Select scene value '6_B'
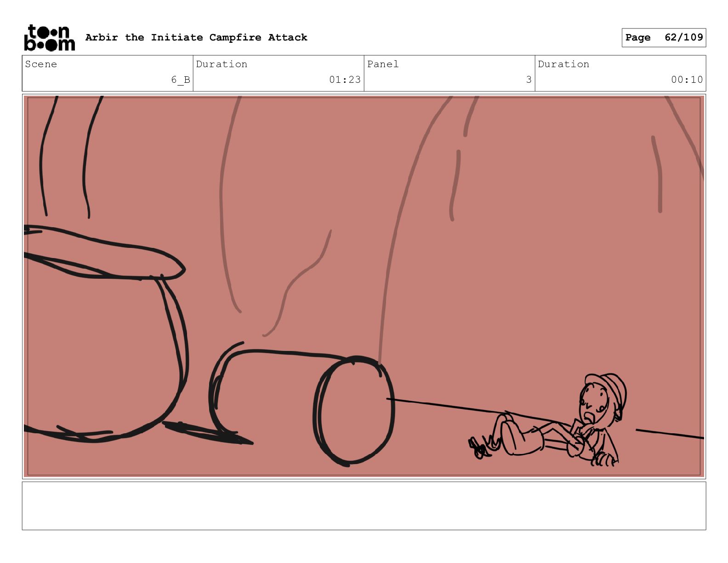Viewport: 728px width, 563px height. [x=181, y=80]
